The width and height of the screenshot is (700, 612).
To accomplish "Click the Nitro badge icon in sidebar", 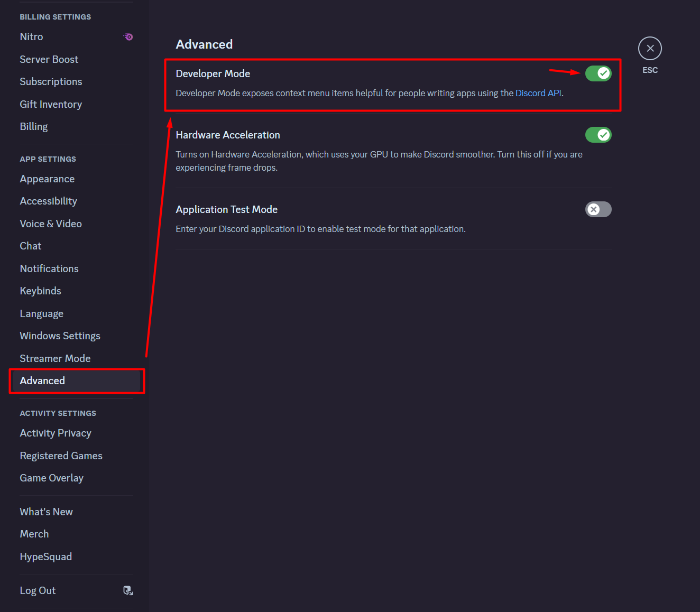I will tap(128, 37).
